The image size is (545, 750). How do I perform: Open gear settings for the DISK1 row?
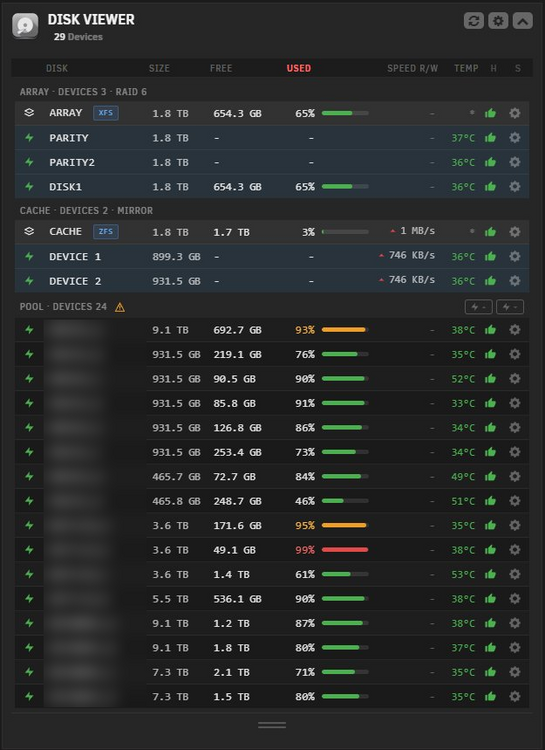515,187
